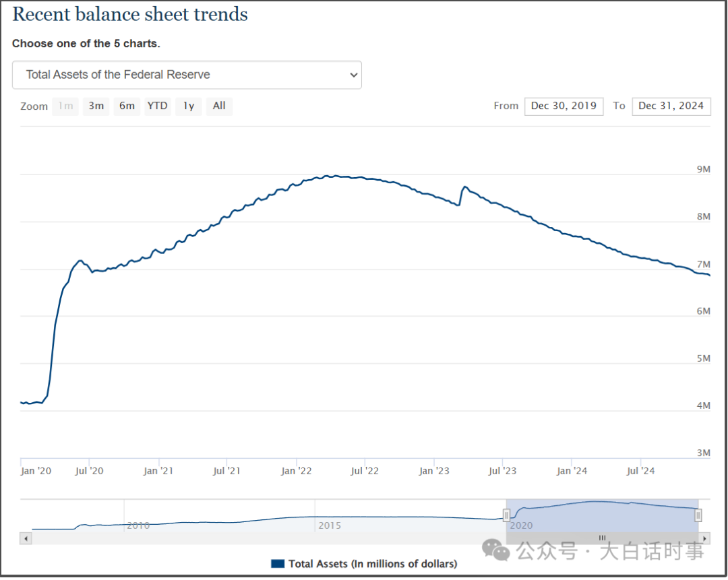Click the Jan '22 x-axis label

(297, 471)
